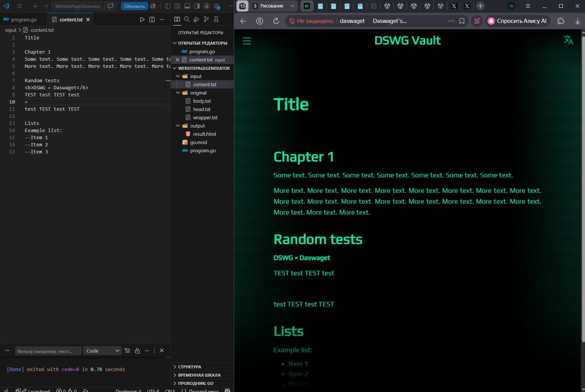Toggle the output scroll lock icon
Screen dimensions: 585x392
tap(137, 351)
